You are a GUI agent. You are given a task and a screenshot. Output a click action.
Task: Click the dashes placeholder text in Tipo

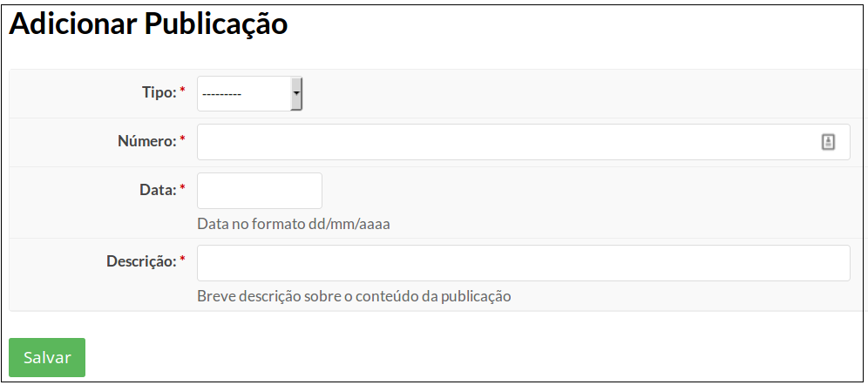coord(221,94)
